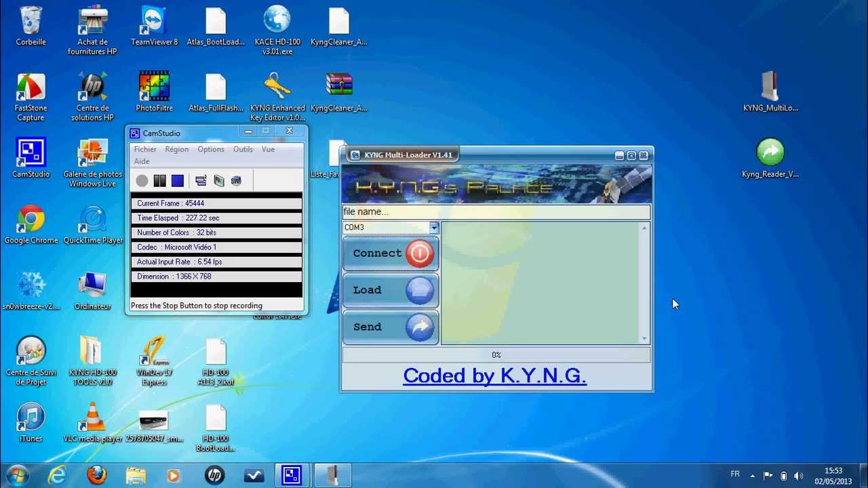Screen dimensions: 868x488
Task: Stop recording with blue square button
Action: click(178, 180)
